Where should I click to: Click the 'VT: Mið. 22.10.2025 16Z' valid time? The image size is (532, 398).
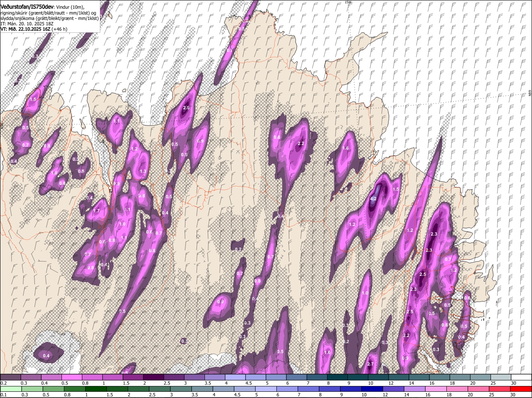point(25,29)
